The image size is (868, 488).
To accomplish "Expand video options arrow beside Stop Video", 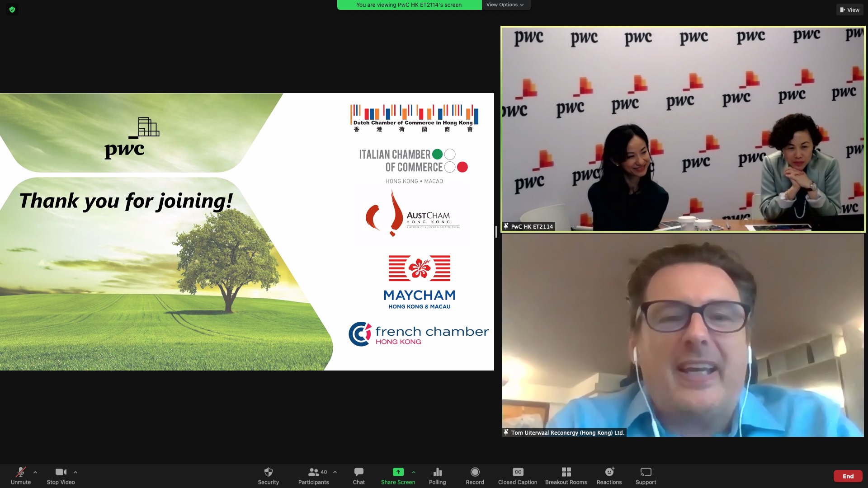I will tap(75, 472).
